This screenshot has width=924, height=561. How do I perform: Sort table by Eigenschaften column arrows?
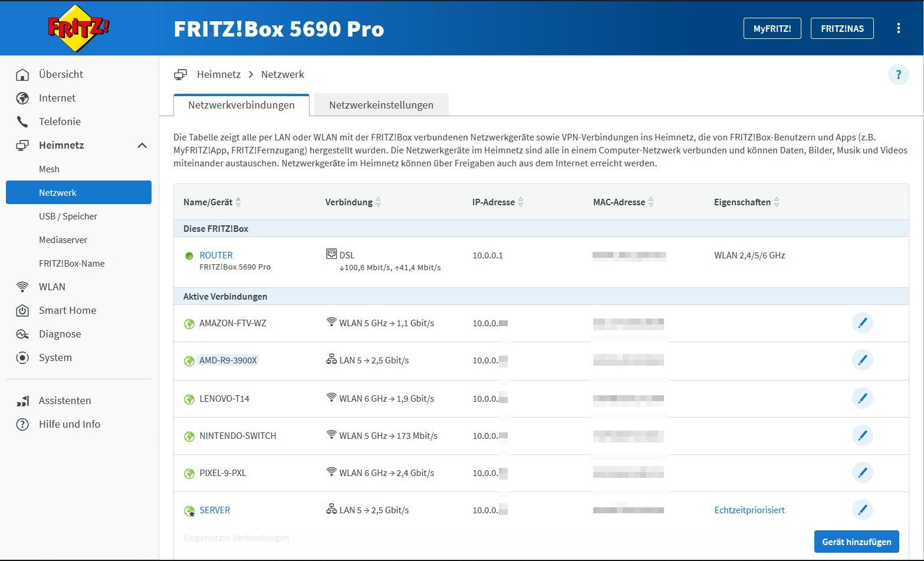click(777, 202)
